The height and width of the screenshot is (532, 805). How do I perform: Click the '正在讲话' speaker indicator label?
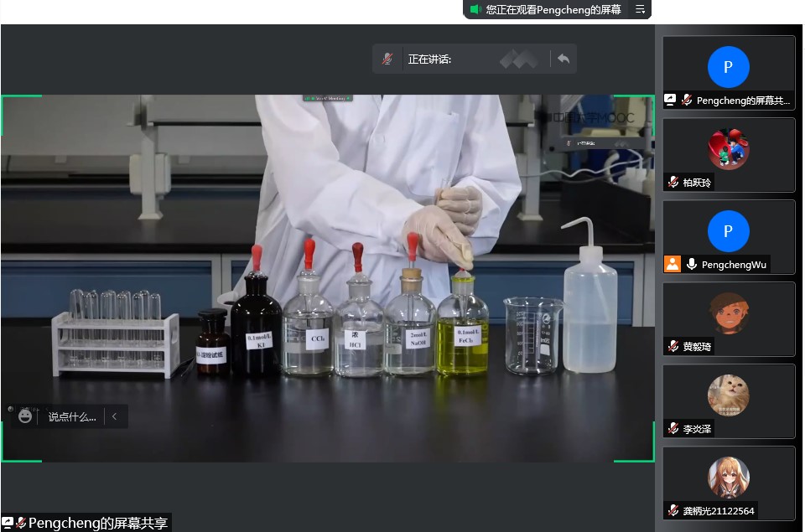click(x=429, y=59)
